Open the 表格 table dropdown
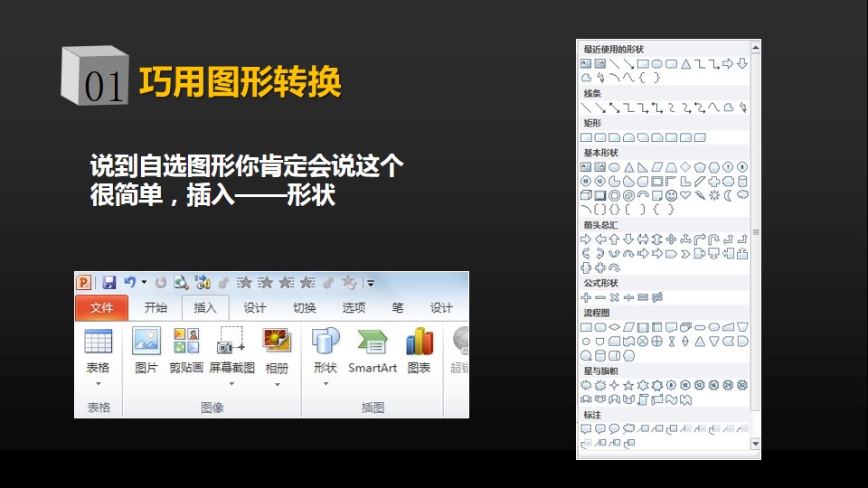868x488 pixels. 98,383
